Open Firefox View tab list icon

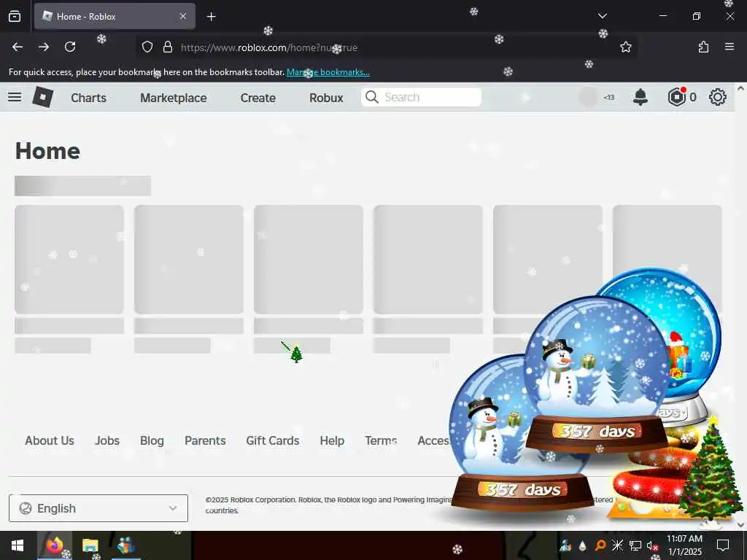tap(15, 16)
